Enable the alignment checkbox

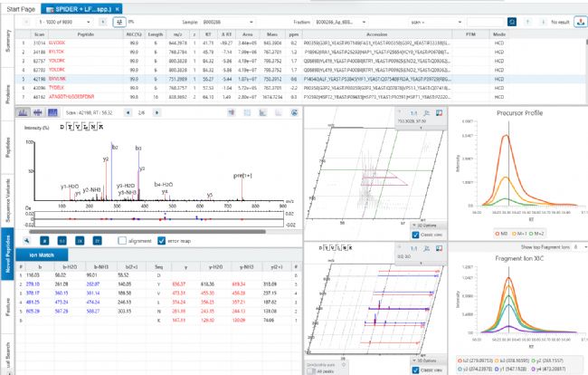click(x=122, y=241)
